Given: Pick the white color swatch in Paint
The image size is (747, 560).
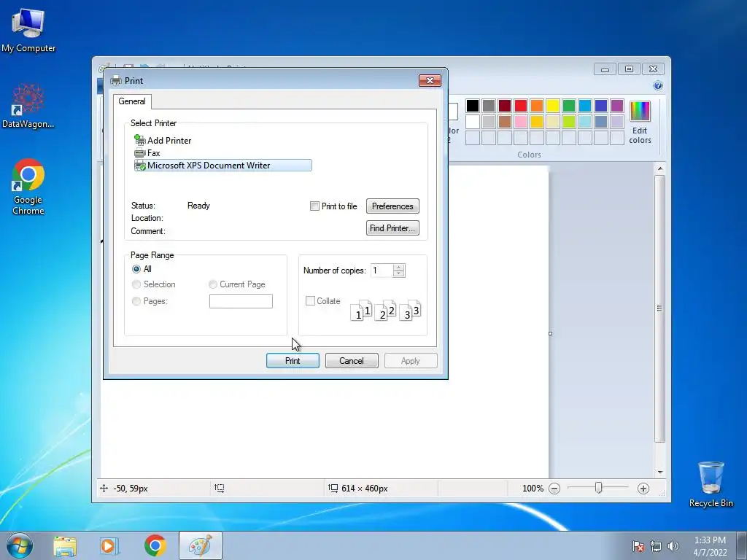Looking at the screenshot, I should (x=473, y=122).
